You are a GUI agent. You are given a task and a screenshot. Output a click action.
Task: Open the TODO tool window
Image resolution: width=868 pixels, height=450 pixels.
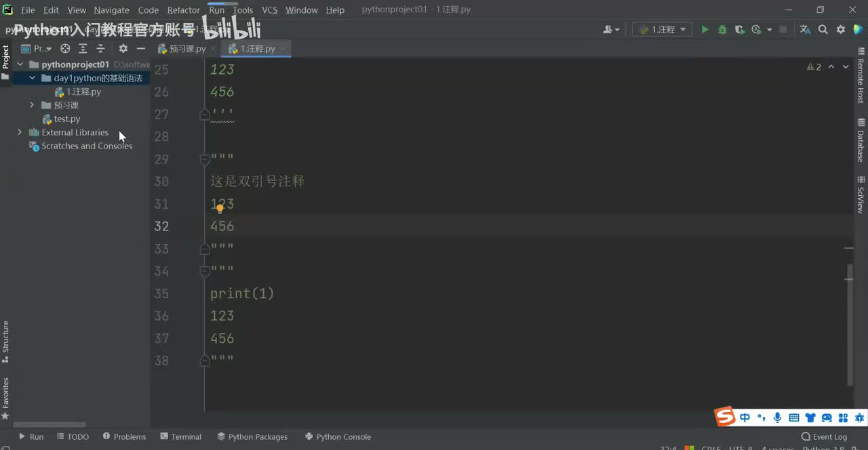point(73,437)
